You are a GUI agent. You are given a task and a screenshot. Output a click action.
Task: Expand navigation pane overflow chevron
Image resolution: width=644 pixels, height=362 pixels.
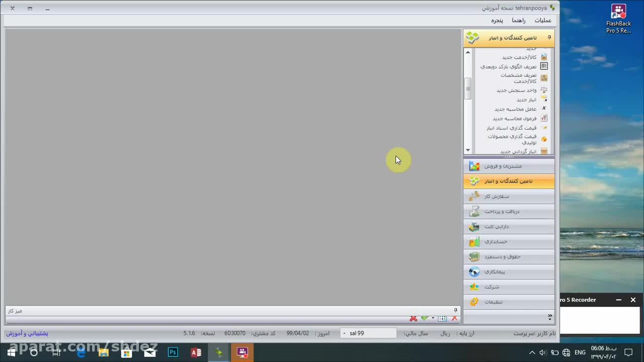tap(549, 317)
